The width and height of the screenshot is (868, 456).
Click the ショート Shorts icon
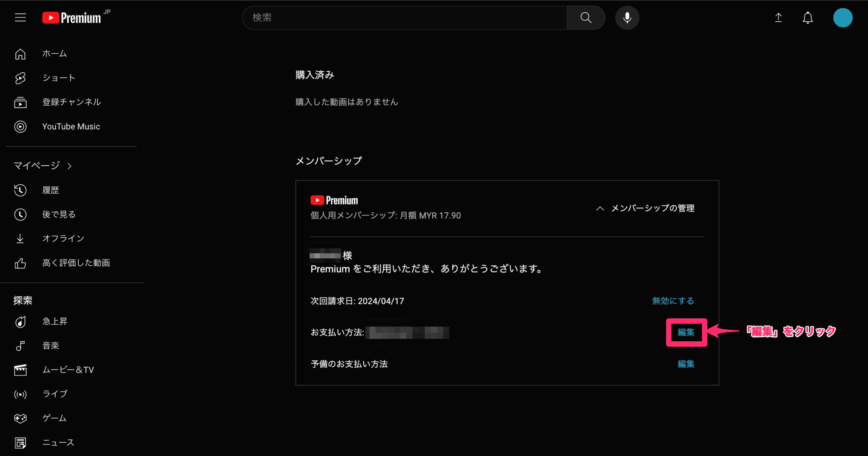tap(20, 78)
